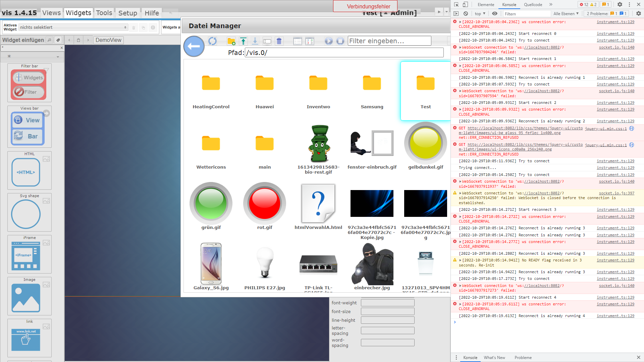This screenshot has height=362, width=644.
Task: Click the font-size input field
Action: coord(387,312)
